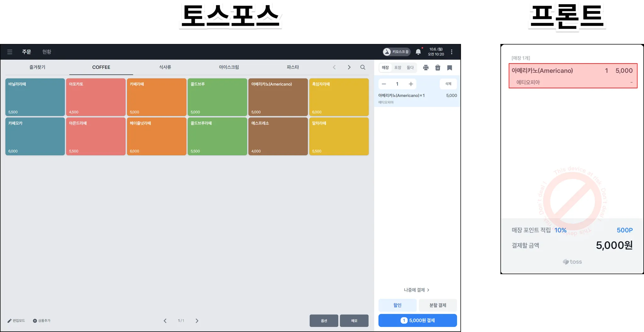This screenshot has height=332, width=644.
Task: Toggle the 키오스크 끔 kiosk switch
Action: pos(397,52)
